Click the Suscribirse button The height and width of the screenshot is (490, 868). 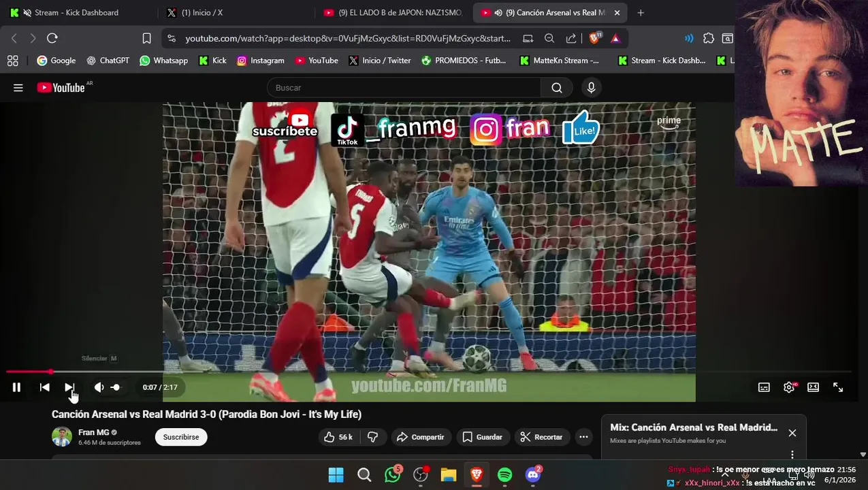coord(181,437)
